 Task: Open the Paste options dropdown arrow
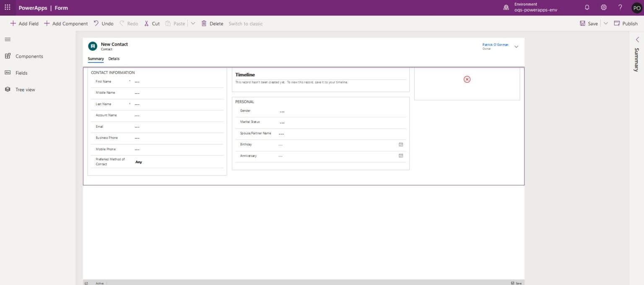193,23
